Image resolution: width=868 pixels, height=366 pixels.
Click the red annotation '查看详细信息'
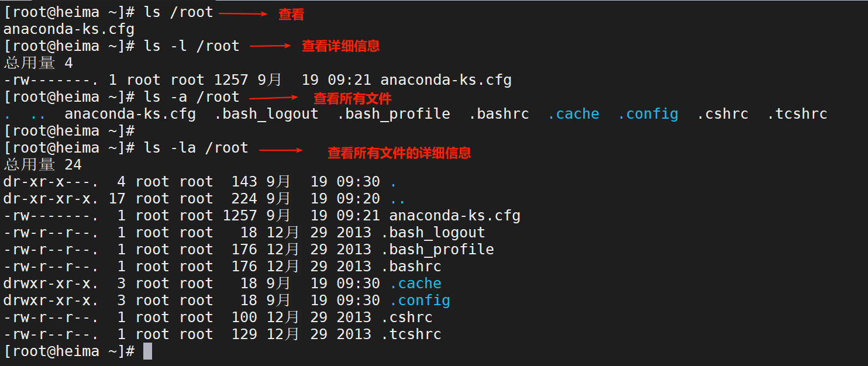(340, 46)
